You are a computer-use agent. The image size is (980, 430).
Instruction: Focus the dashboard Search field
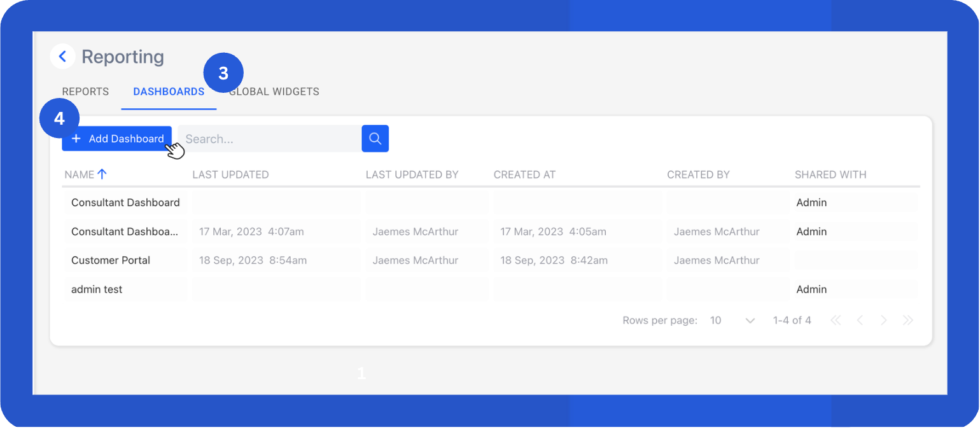tap(269, 139)
